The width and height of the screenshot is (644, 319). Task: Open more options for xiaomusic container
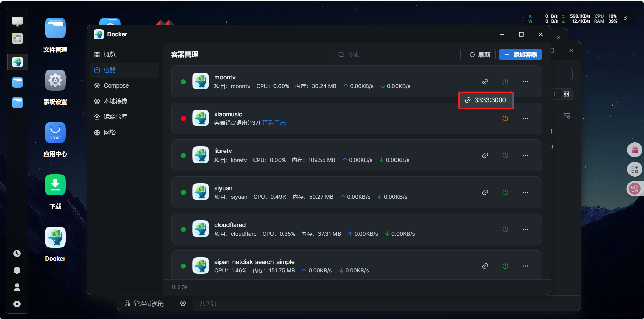526,118
